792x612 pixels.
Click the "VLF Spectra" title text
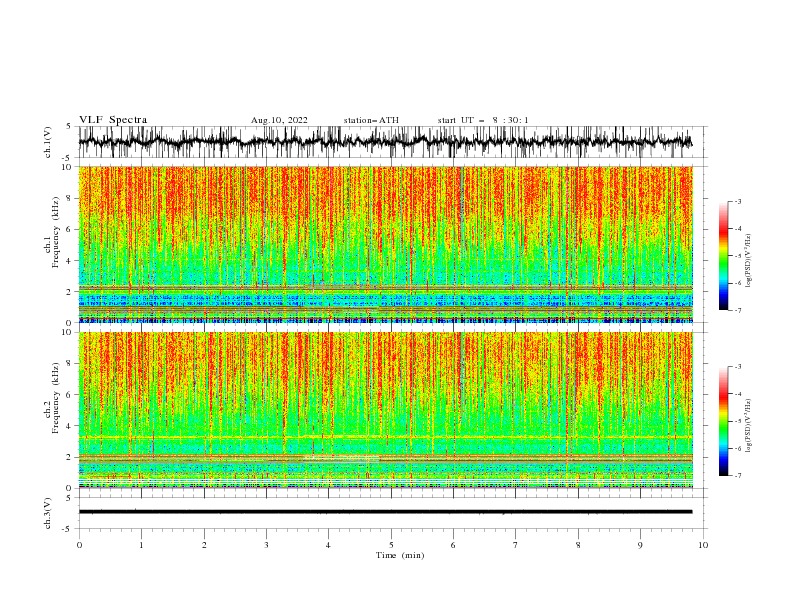coord(113,120)
